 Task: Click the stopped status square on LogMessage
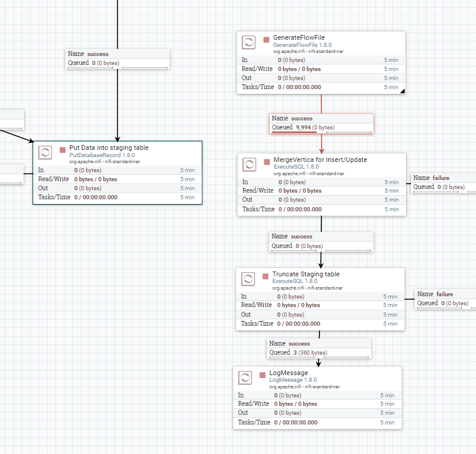(x=262, y=375)
